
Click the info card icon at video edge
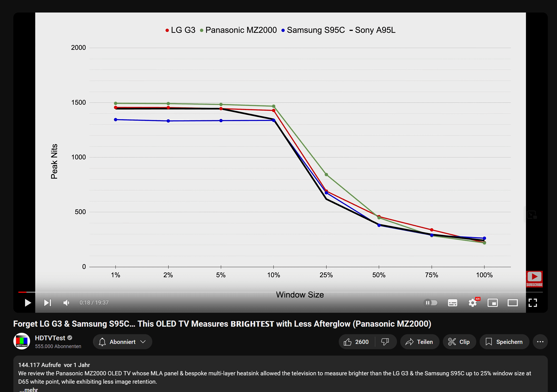(x=531, y=215)
